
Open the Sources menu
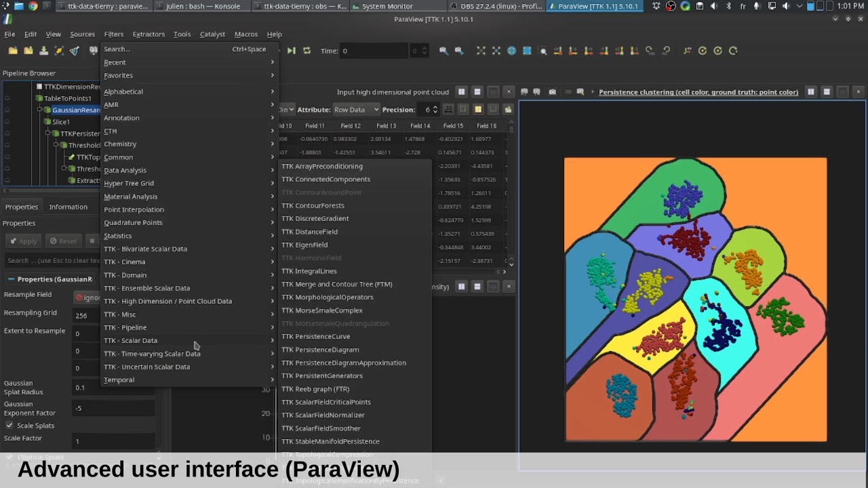coord(82,34)
